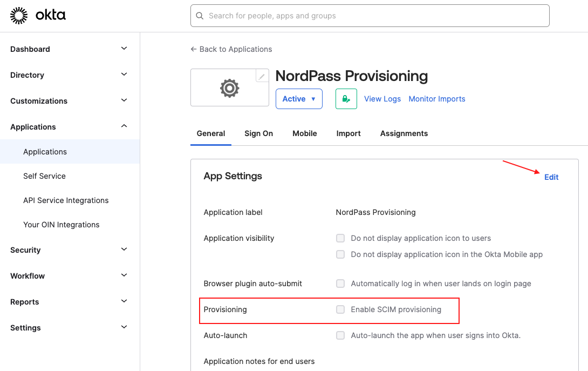This screenshot has width=588, height=371.
Task: Click the NordPass Provisioning label value
Action: 376,213
